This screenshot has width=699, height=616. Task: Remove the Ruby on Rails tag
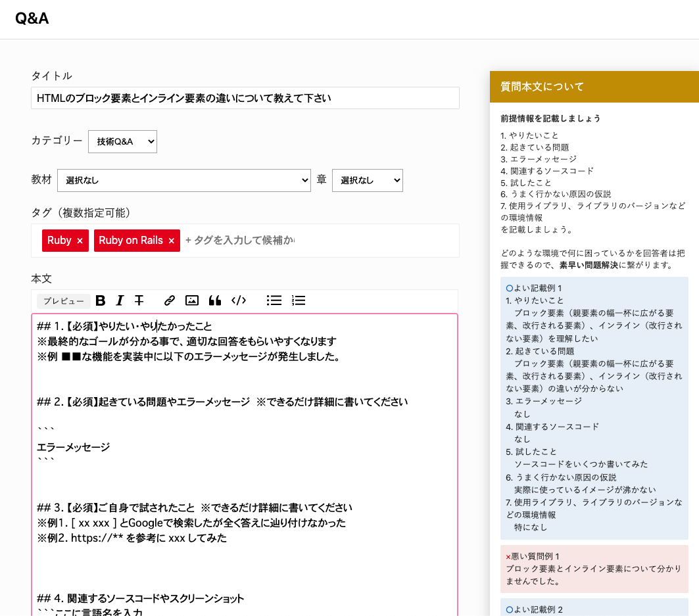[x=170, y=241]
